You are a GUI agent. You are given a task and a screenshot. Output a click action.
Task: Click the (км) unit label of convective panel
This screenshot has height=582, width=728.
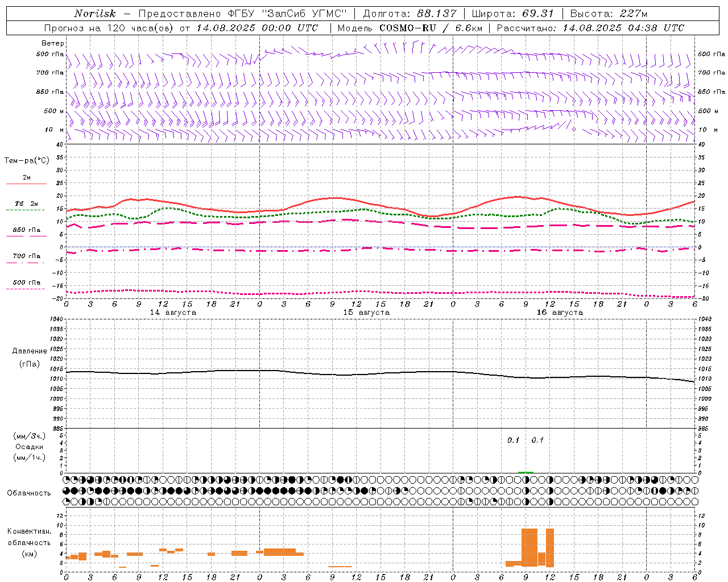click(30, 554)
